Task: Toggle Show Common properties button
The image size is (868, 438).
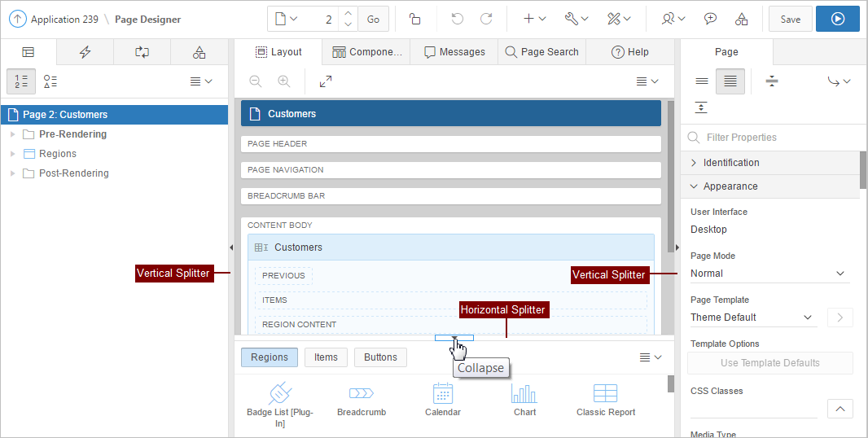Action: pos(701,81)
